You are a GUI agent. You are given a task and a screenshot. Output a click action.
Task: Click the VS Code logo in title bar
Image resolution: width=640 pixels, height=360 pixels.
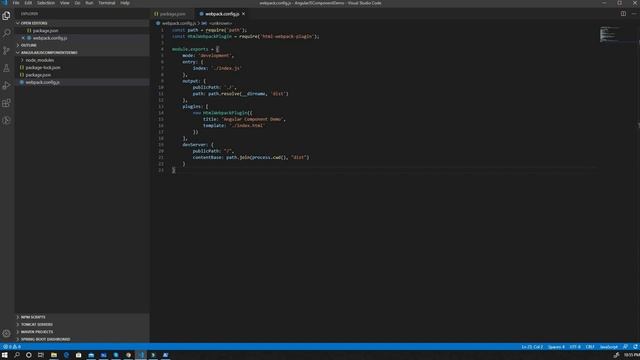(x=5, y=3)
